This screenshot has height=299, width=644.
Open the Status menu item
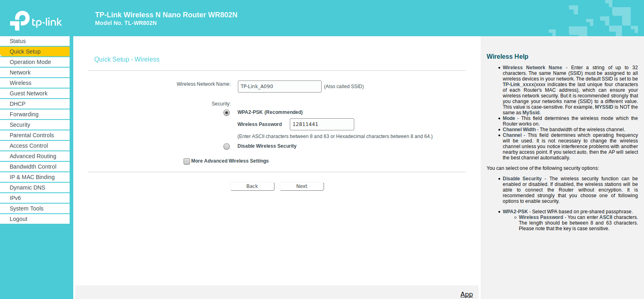pos(35,41)
